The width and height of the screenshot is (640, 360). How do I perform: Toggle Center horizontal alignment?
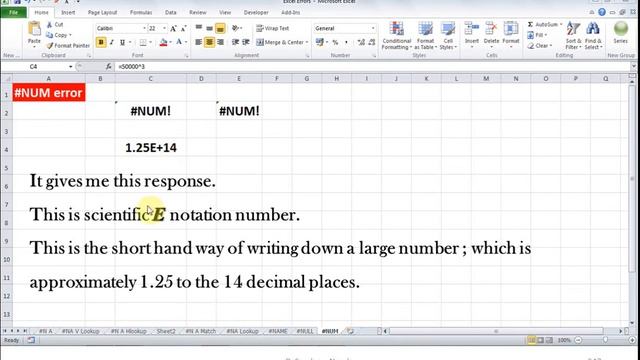[209, 42]
